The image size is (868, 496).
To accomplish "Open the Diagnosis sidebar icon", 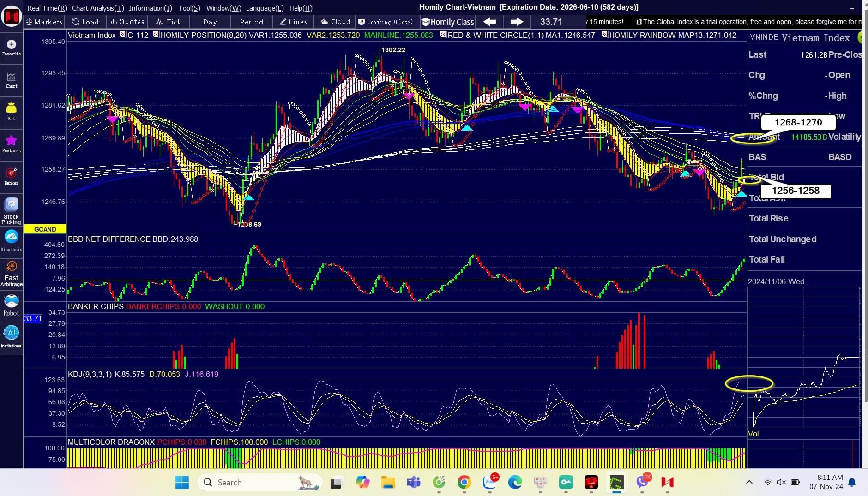I will tap(12, 241).
